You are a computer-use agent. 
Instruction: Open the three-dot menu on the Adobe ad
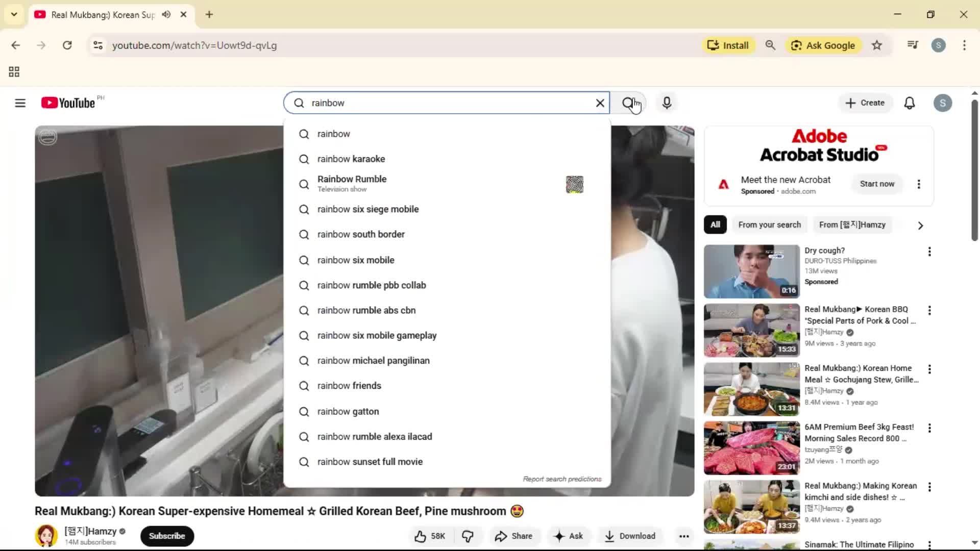click(x=919, y=184)
